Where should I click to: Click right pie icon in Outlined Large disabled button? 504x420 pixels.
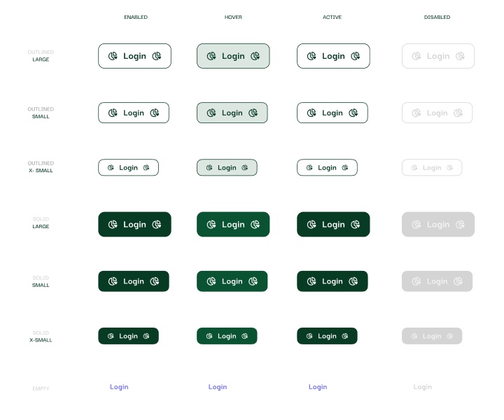click(460, 56)
